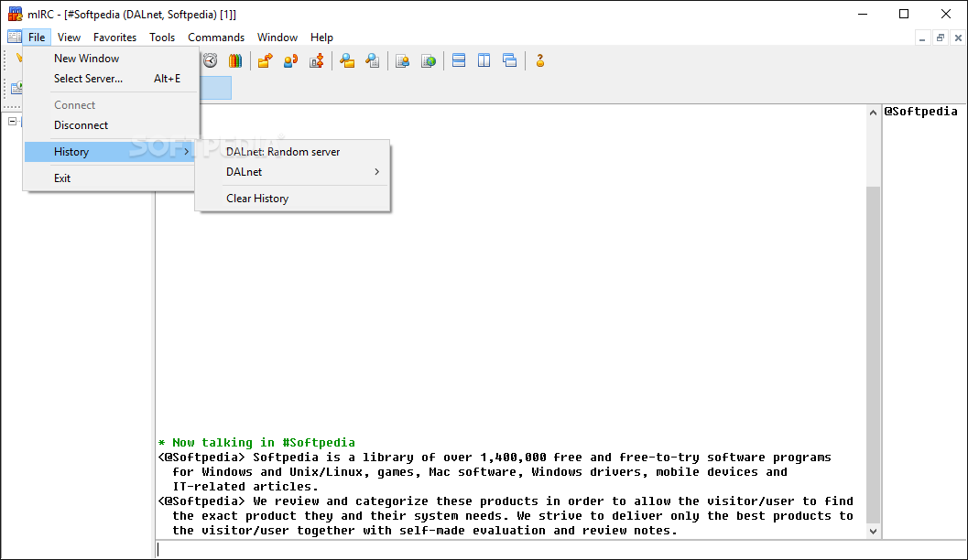
Task: Select the History menu entry
Action: point(111,152)
